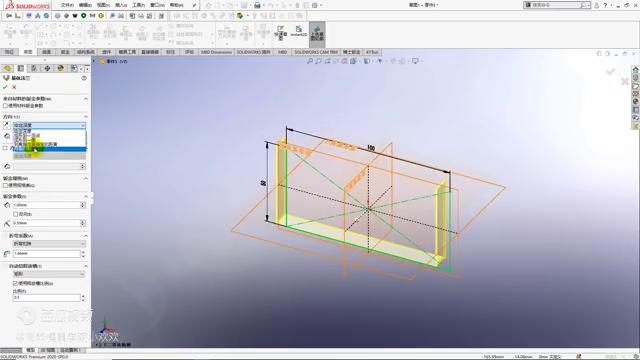Click the Zoom to Fit icon in view toolbar
The width and height of the screenshot is (640, 360).
point(310,61)
